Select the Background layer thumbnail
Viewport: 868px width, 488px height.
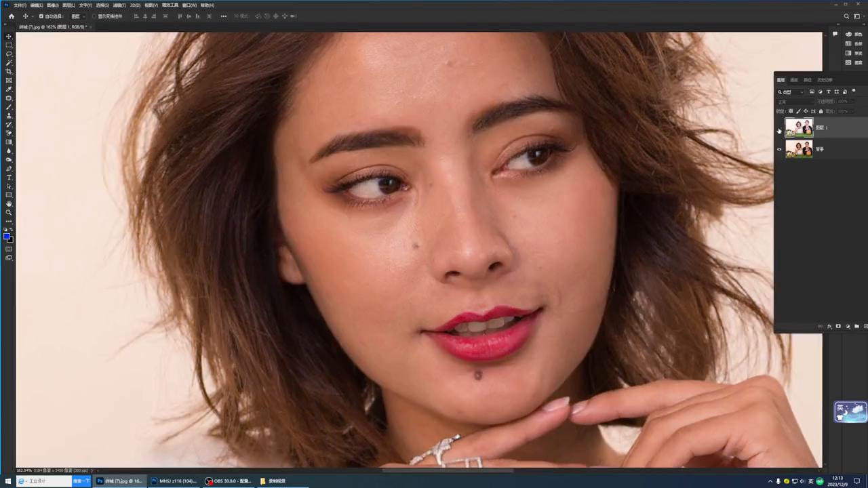point(799,149)
